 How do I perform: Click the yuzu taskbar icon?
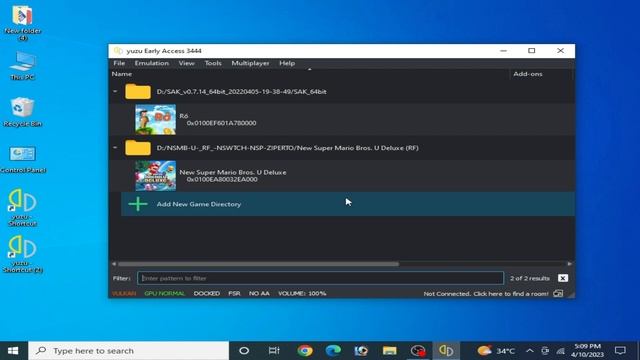(x=446, y=351)
